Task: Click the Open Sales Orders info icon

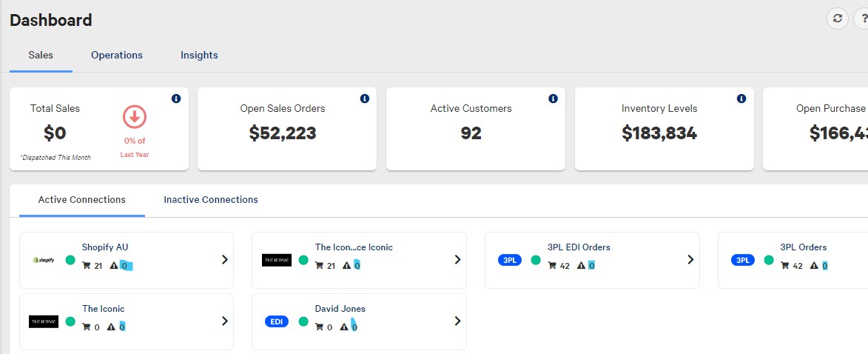Action: click(364, 98)
